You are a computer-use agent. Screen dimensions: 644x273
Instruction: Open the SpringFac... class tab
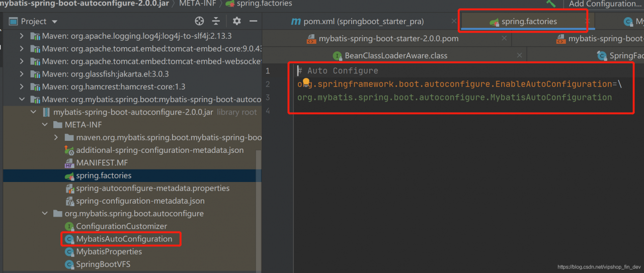point(620,55)
